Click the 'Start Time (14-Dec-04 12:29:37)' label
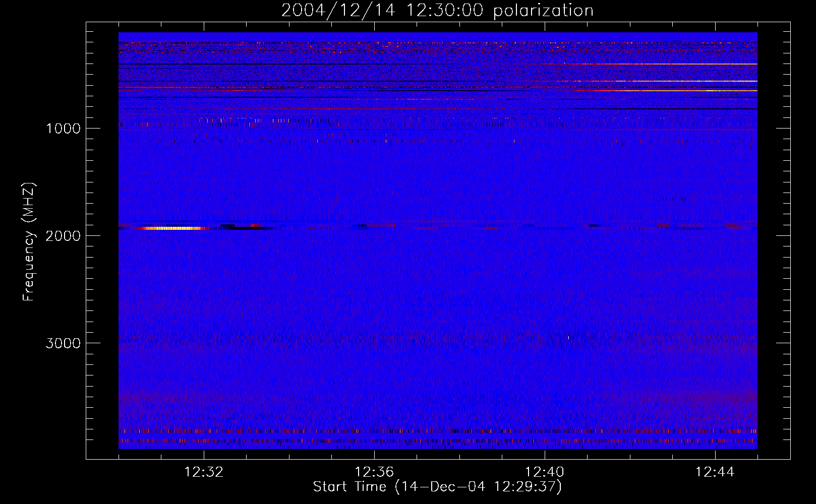Image resolution: width=816 pixels, height=504 pixels. click(437, 487)
